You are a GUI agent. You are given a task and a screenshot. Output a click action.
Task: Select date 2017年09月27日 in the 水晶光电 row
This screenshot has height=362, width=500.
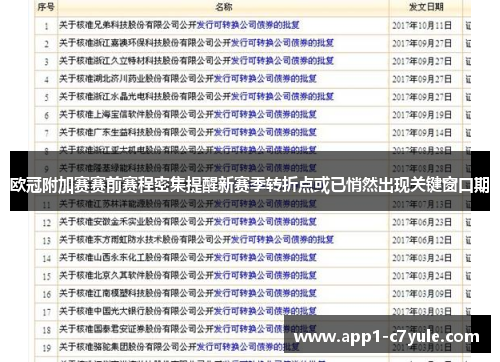422,97
